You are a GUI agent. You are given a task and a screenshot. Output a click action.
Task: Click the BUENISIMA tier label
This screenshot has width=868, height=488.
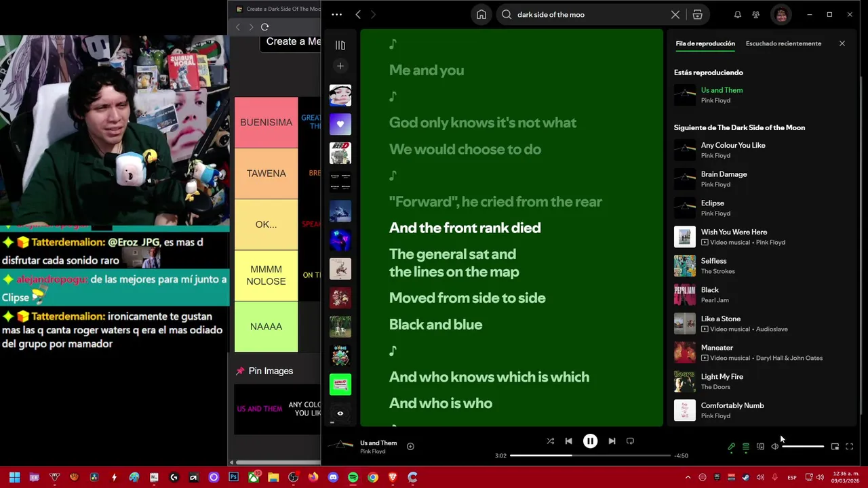click(266, 122)
